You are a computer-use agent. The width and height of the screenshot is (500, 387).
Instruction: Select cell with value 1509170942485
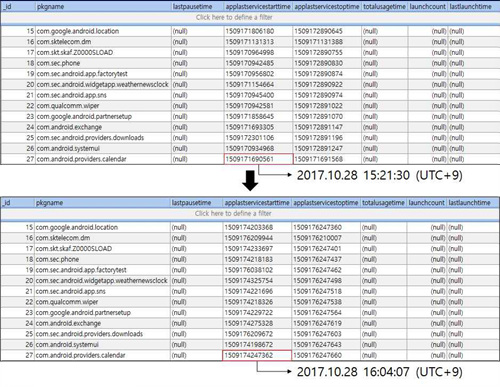tap(259, 63)
